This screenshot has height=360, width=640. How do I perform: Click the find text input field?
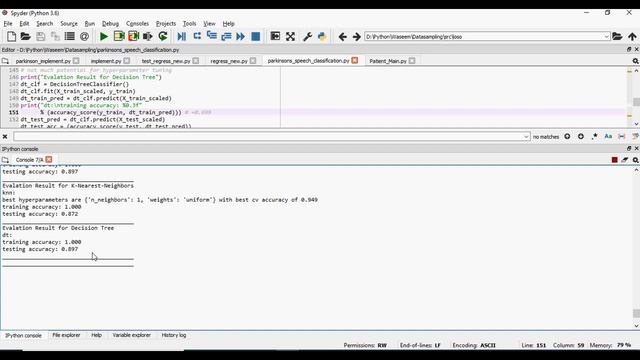pyautogui.click(x=268, y=136)
